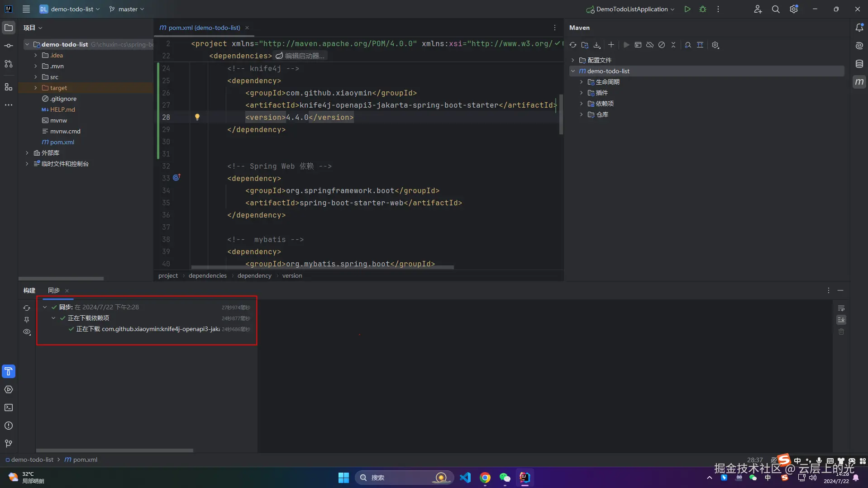Click pom.xml in status bar path
The image size is (868, 488).
(x=81, y=460)
